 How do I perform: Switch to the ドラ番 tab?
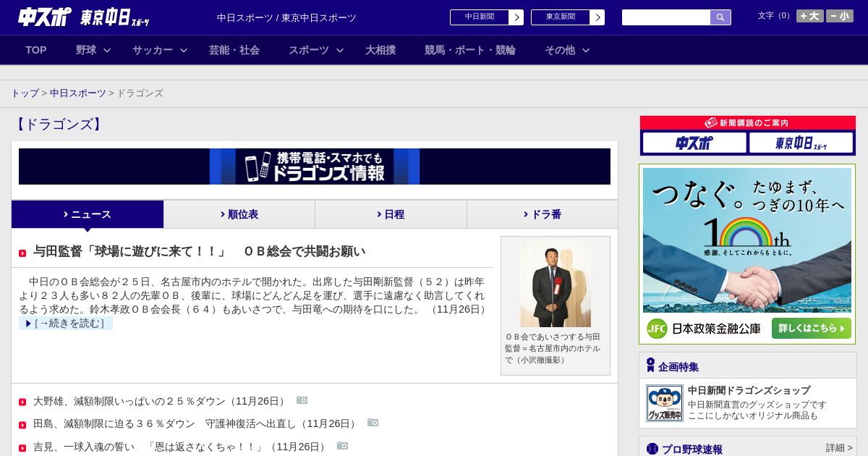542,214
